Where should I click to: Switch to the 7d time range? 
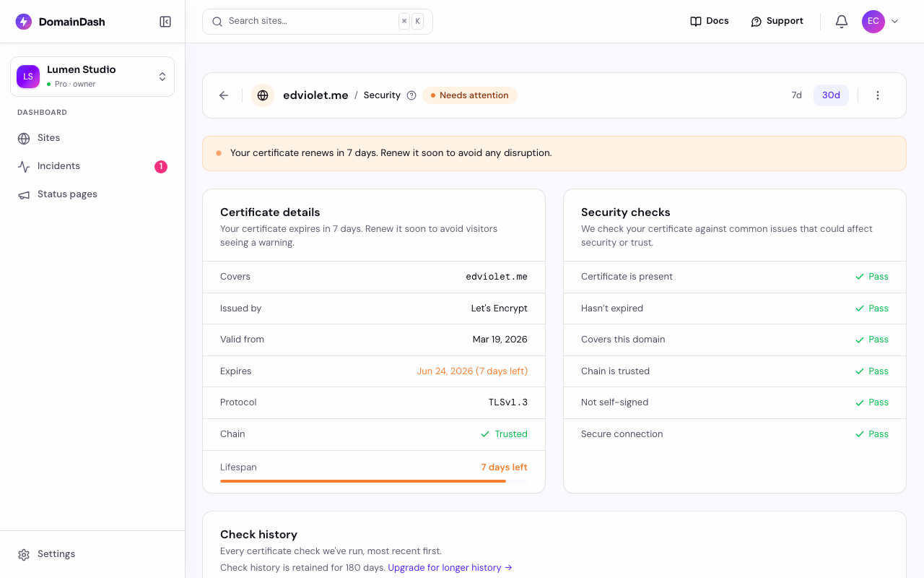[797, 95]
